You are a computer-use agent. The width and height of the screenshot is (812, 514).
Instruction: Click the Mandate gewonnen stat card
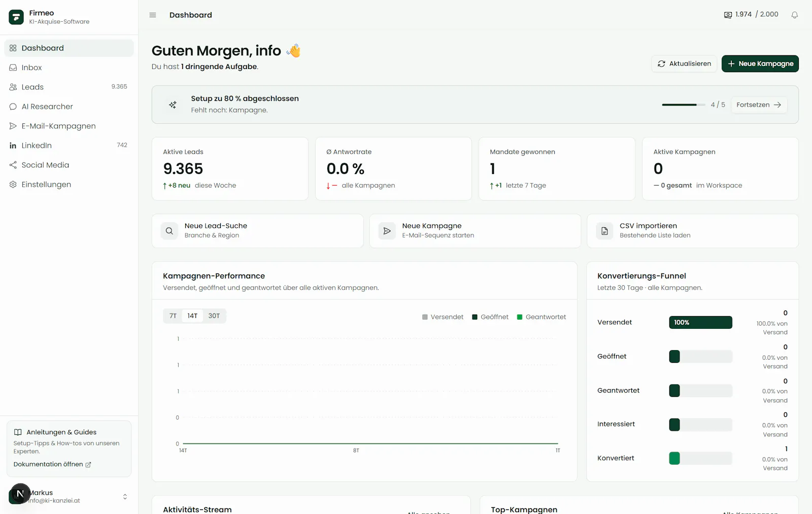(557, 168)
